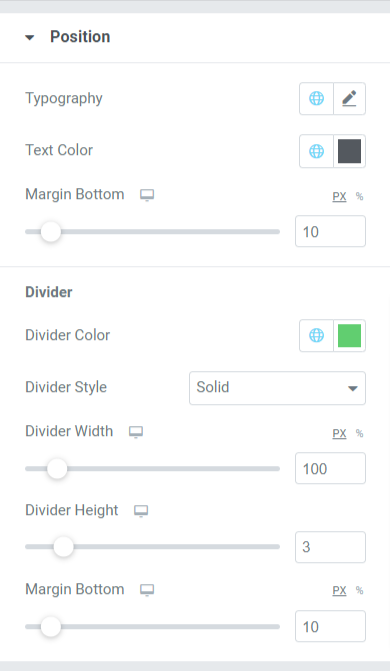Click the Divider Height value field
The image size is (390, 671).
[x=330, y=547]
